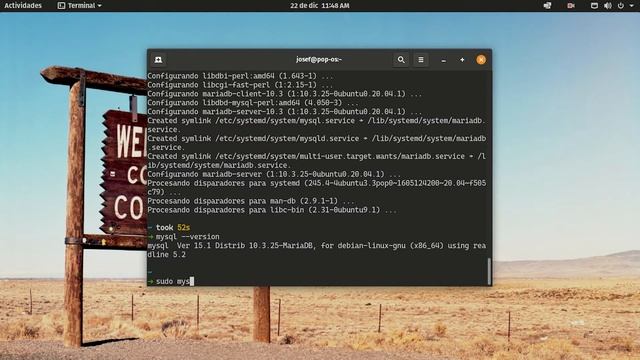Expand the system menu arrow
This screenshot has height=360, width=640.
[x=631, y=6]
